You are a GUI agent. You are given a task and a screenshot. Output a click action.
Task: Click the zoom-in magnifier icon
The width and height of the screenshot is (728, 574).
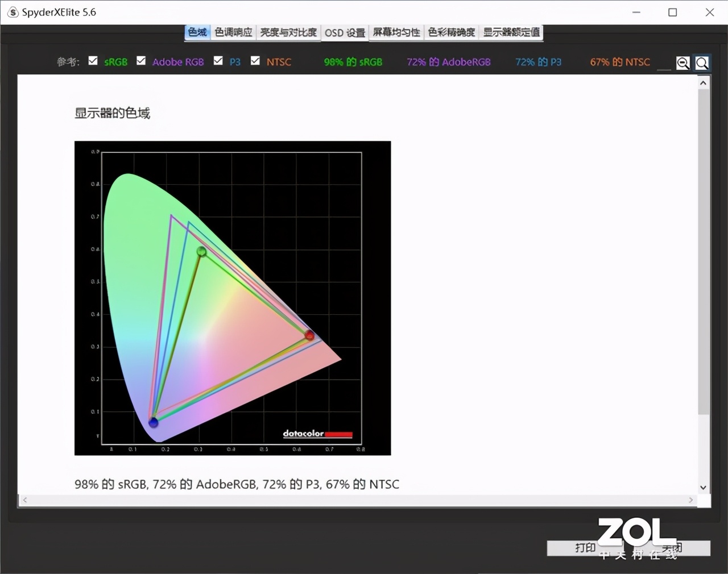(x=702, y=63)
